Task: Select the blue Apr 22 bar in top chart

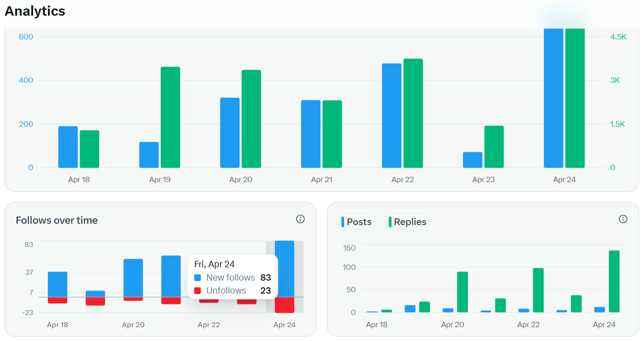Action: (x=392, y=115)
